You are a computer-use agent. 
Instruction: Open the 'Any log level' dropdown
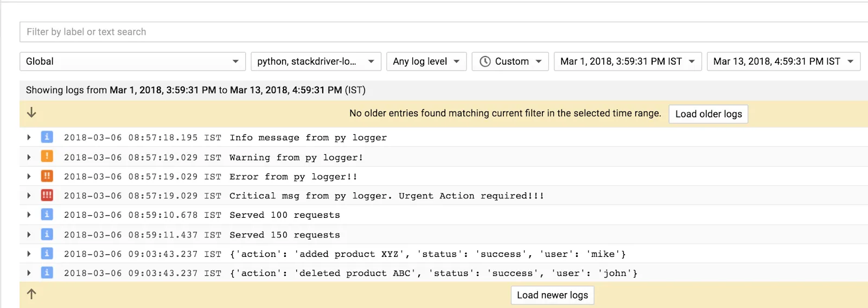(426, 61)
